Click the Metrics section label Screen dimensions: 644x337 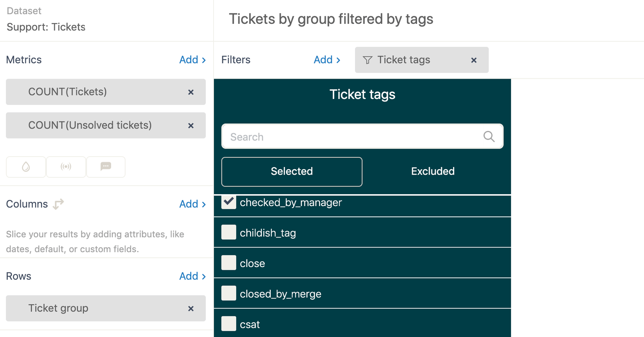tap(24, 60)
